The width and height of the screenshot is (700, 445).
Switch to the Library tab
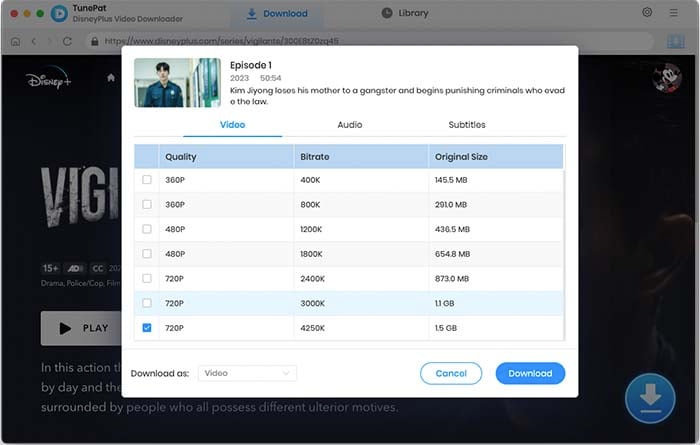(x=405, y=13)
